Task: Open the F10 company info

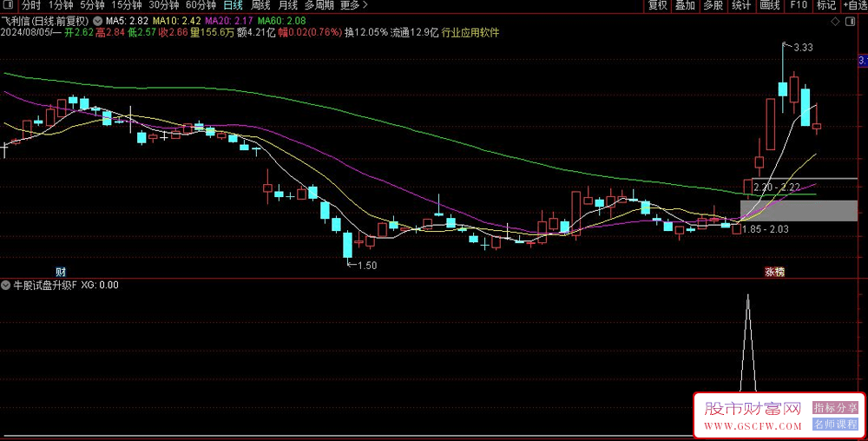Action: pos(799,5)
